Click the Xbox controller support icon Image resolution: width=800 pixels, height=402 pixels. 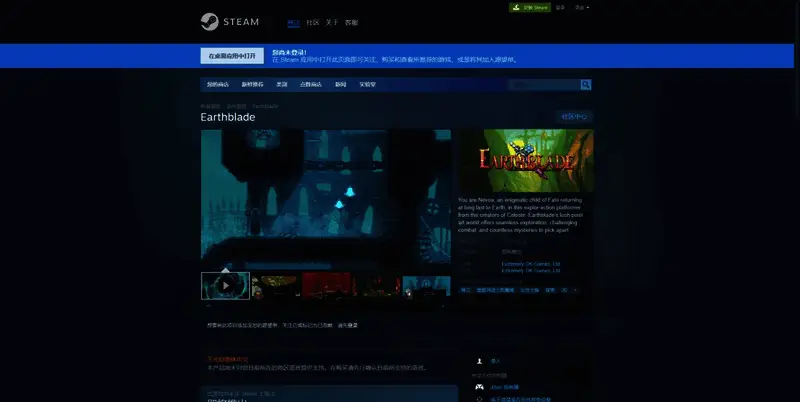tap(480, 386)
